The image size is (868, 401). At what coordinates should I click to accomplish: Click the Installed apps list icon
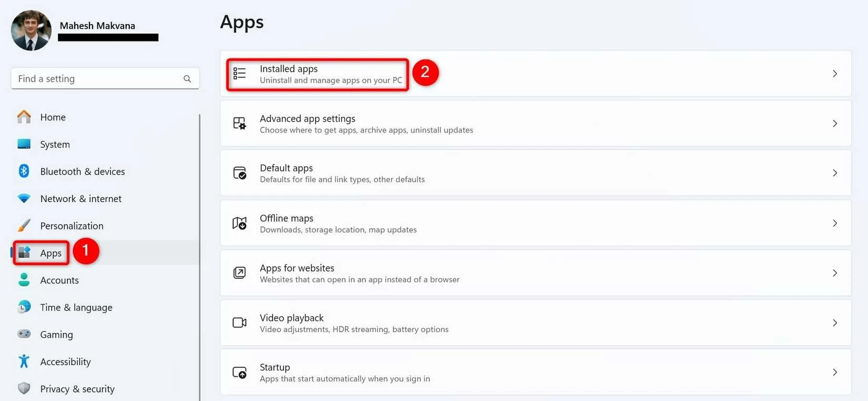point(239,74)
